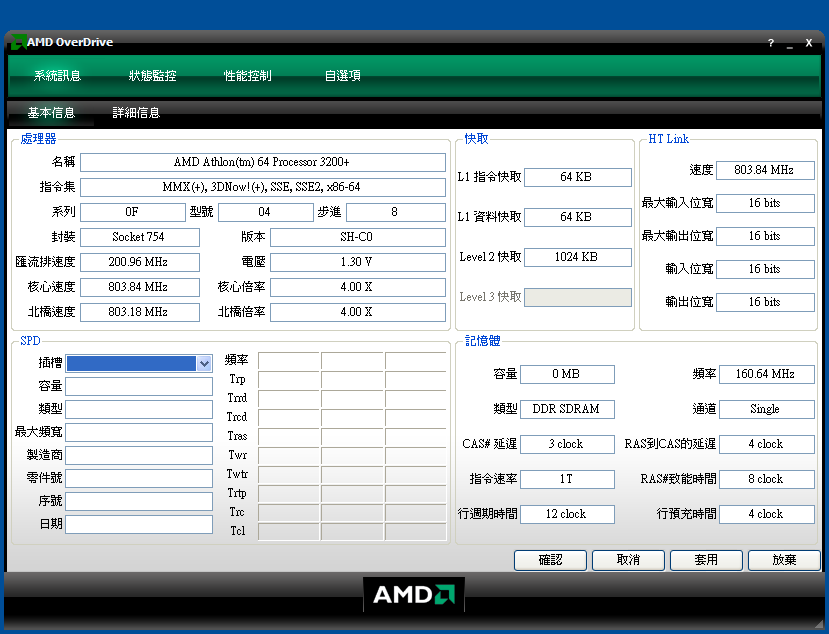Viewport: 829px width, 634px height.
Task: Click the SPD 類型 input field
Action: 139,409
